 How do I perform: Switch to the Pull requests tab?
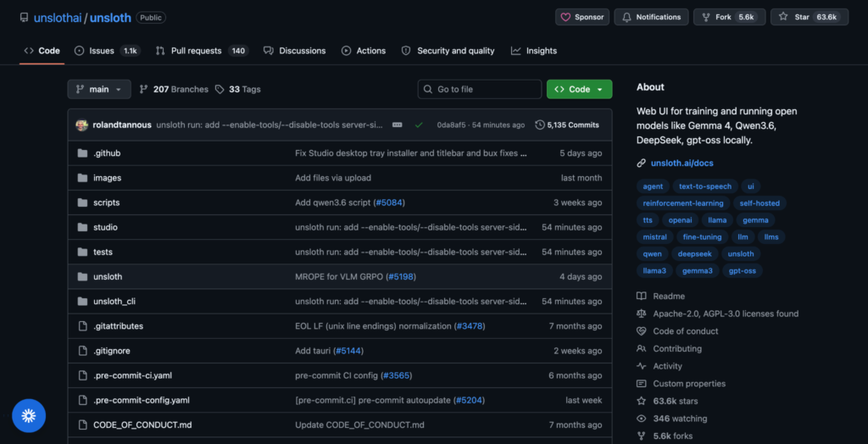click(x=202, y=51)
